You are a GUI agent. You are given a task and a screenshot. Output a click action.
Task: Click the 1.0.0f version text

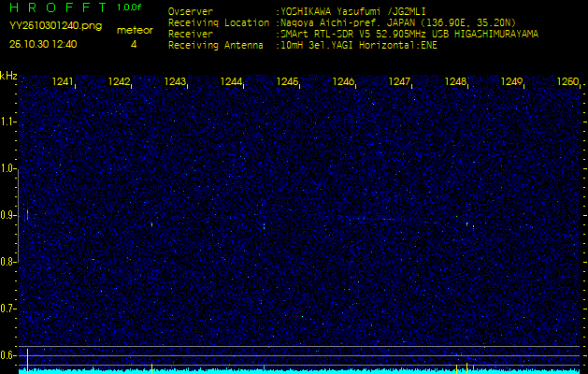click(x=130, y=7)
